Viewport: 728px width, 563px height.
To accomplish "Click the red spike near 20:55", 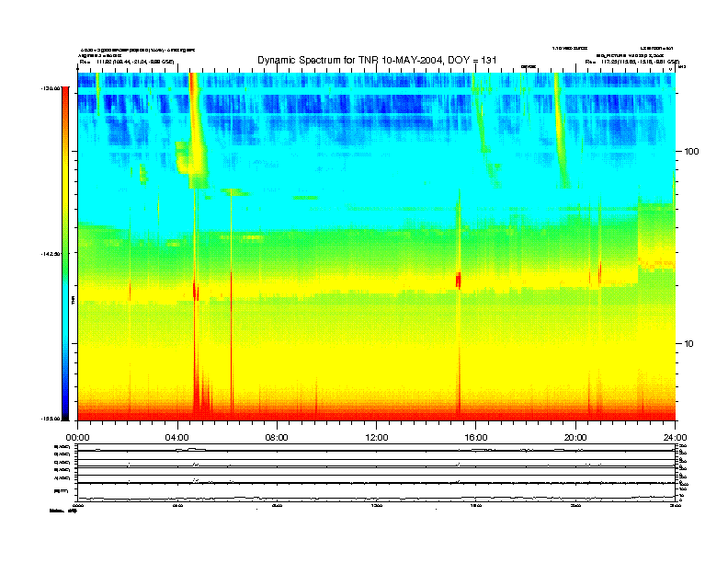I will pos(600,272).
